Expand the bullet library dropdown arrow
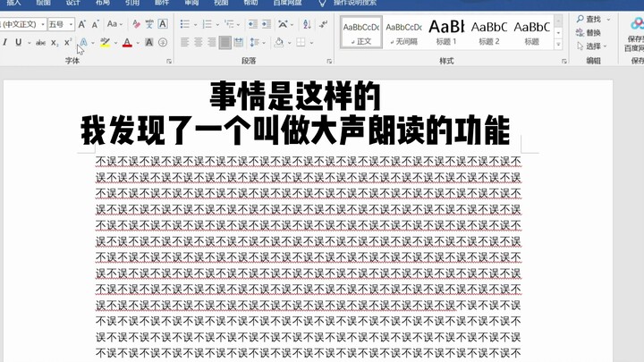The height and width of the screenshot is (362, 644). (x=195, y=25)
